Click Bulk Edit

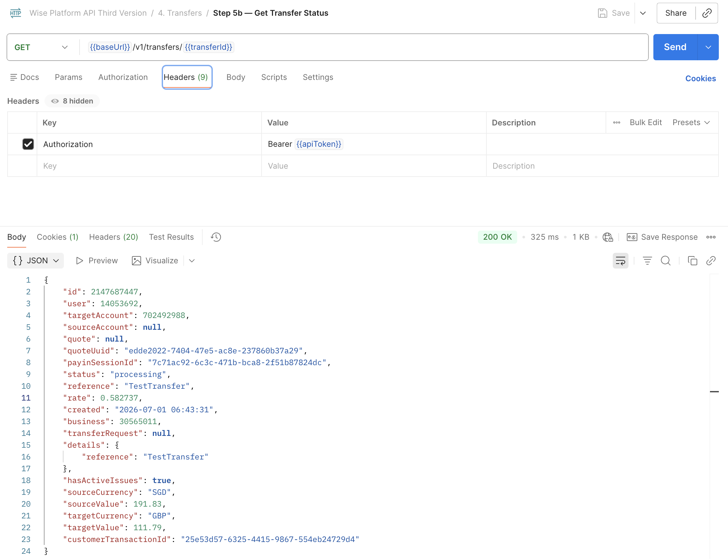[x=646, y=123]
